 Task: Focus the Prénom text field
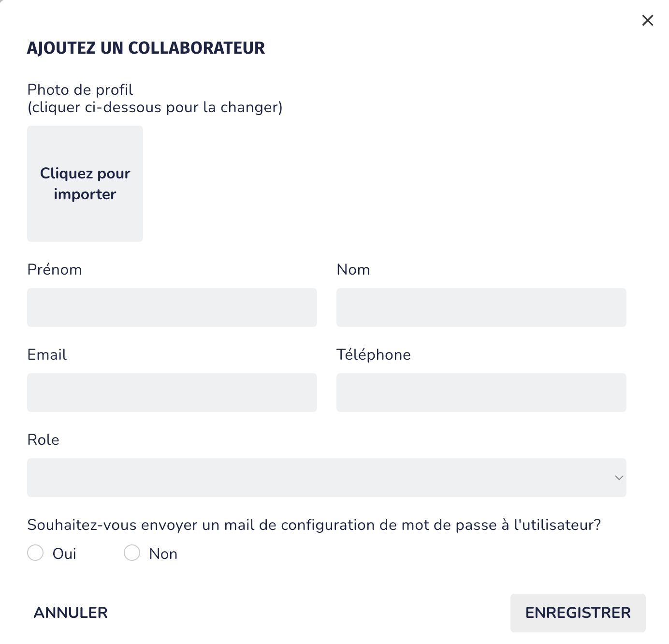tap(172, 307)
